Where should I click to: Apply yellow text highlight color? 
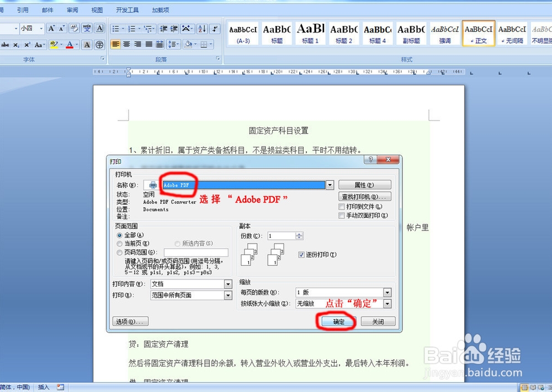point(54,45)
